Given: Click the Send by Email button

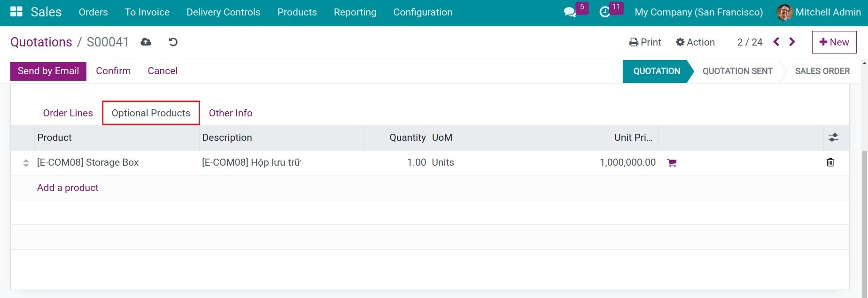Looking at the screenshot, I should [48, 71].
